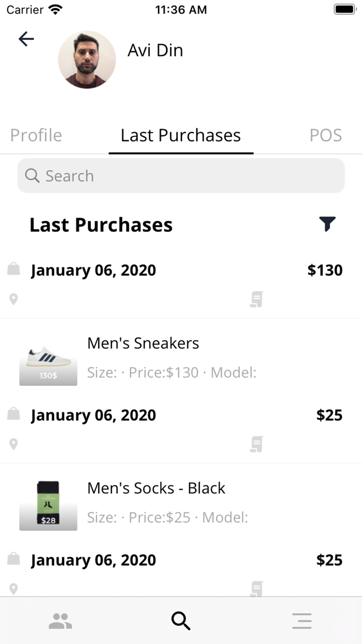The height and width of the screenshot is (644, 362).
Task: Tap location pin under first $25 purchase
Action: point(13,444)
